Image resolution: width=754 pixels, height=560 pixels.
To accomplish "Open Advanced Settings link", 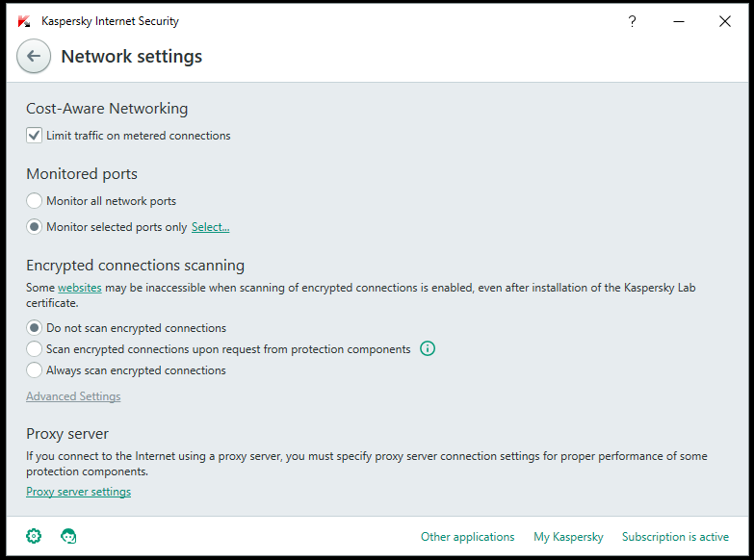I will [73, 396].
